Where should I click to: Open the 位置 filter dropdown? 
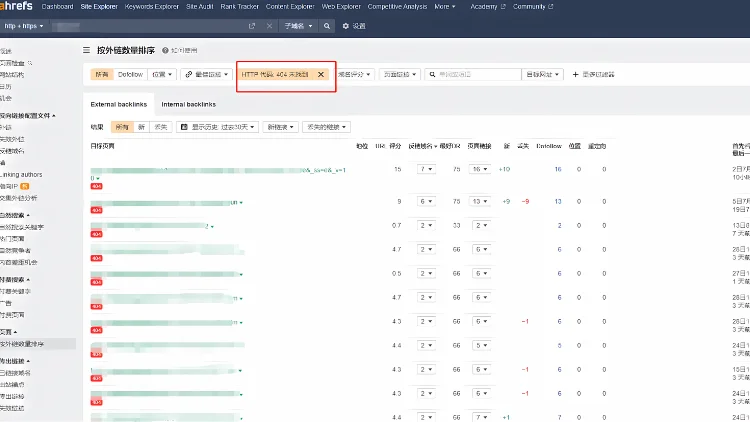tap(162, 75)
